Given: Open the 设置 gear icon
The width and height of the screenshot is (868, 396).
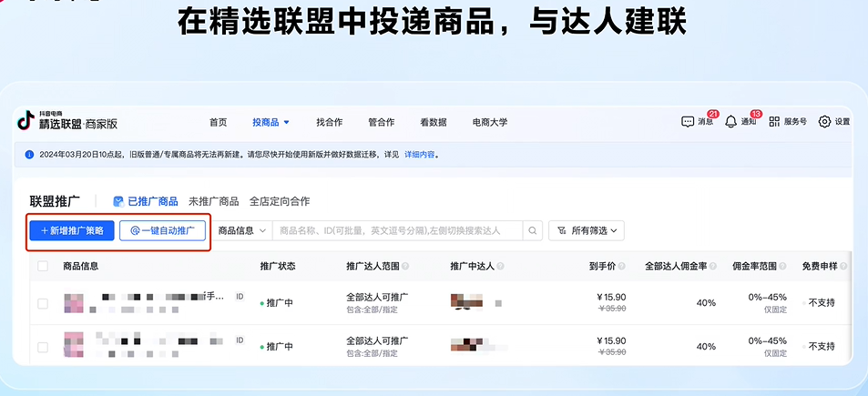Looking at the screenshot, I should [824, 122].
